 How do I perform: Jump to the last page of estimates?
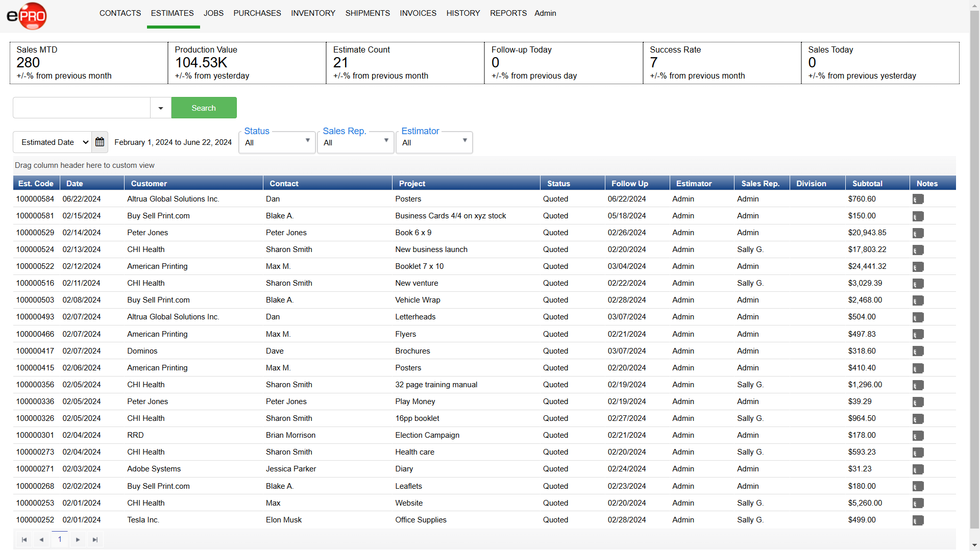(x=95, y=539)
